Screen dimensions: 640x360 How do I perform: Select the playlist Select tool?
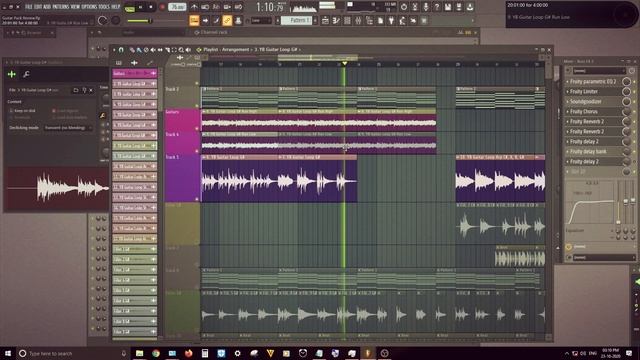(x=174, y=50)
